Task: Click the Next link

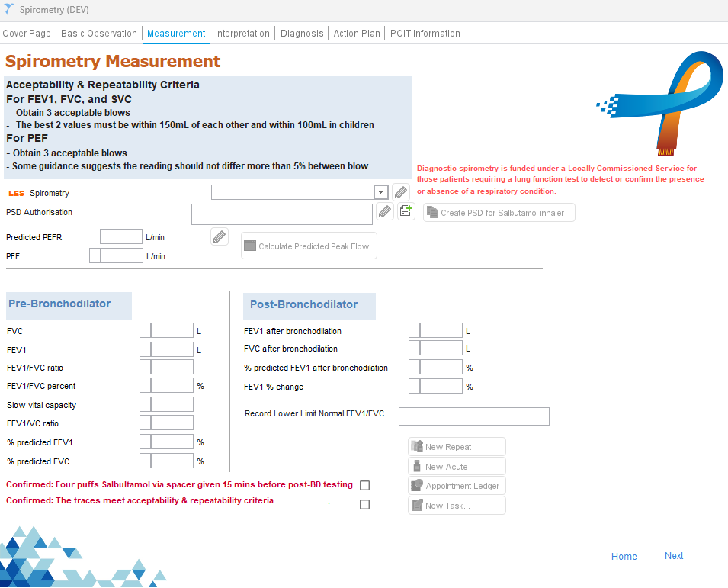Action: coord(674,556)
